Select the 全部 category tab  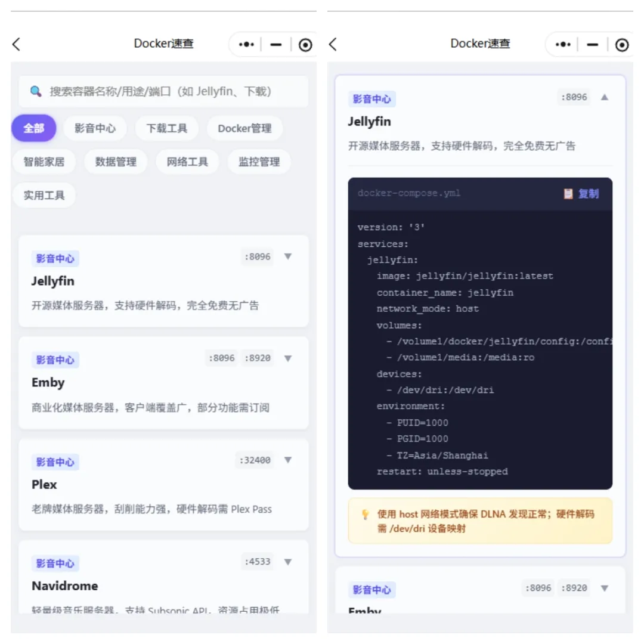point(33,128)
